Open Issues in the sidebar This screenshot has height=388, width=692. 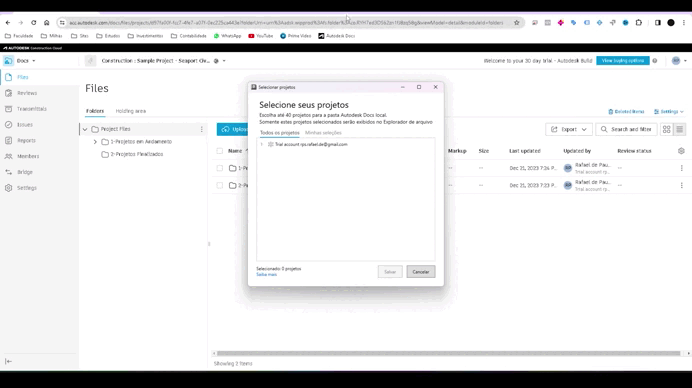[25, 124]
